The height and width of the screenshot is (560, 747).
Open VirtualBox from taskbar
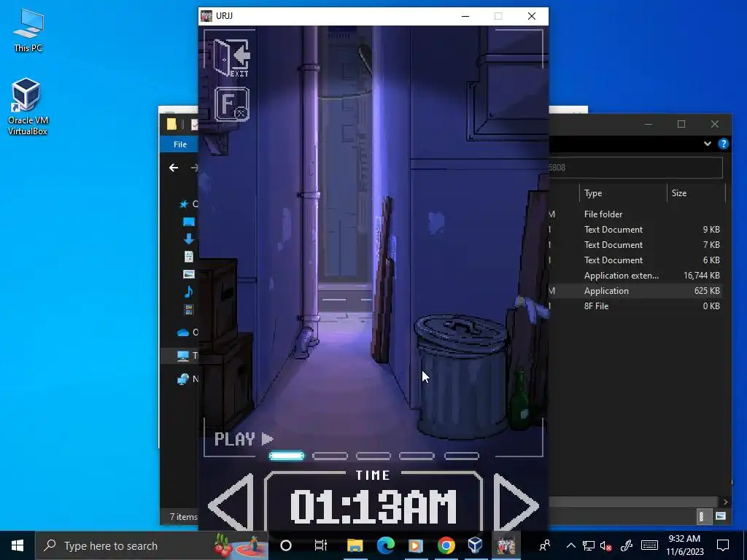pos(476,545)
